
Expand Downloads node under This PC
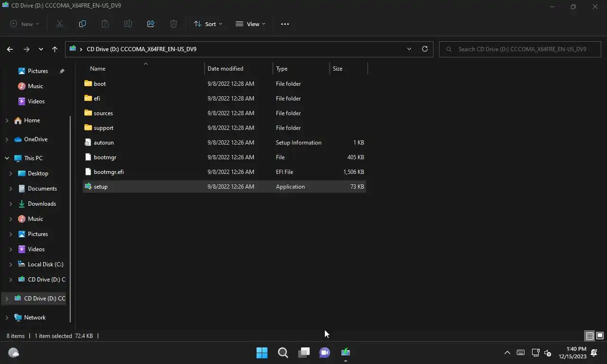click(x=10, y=204)
